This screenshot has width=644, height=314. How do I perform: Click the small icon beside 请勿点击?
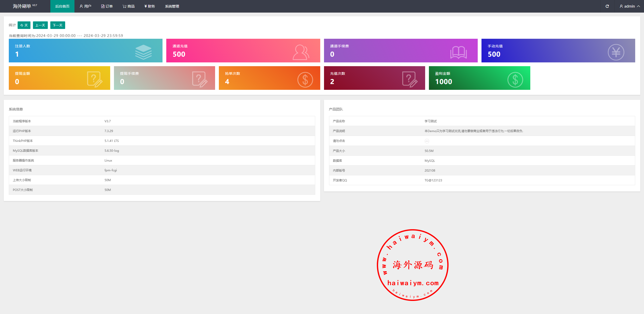coord(427,141)
